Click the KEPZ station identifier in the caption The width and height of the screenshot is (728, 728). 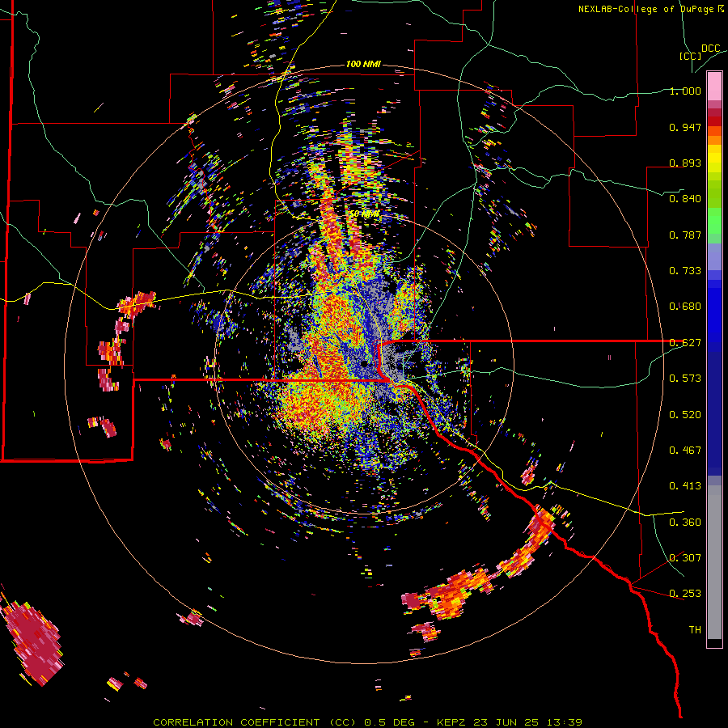tap(453, 722)
